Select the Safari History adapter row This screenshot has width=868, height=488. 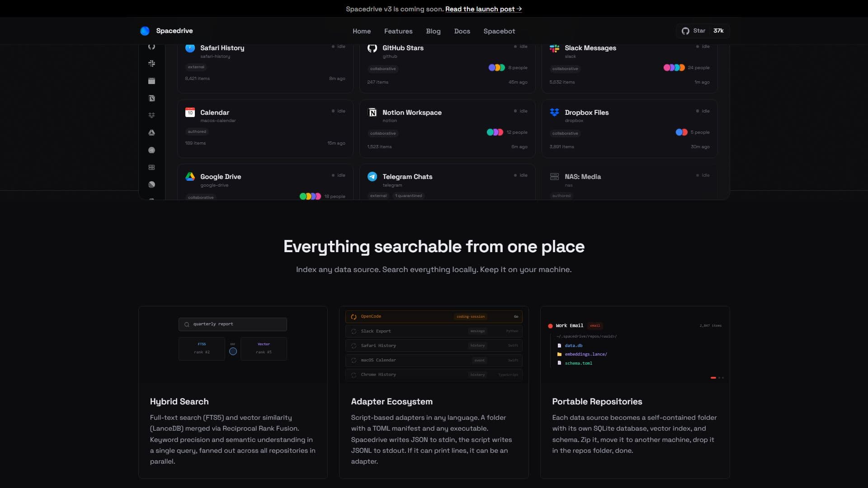click(x=434, y=346)
